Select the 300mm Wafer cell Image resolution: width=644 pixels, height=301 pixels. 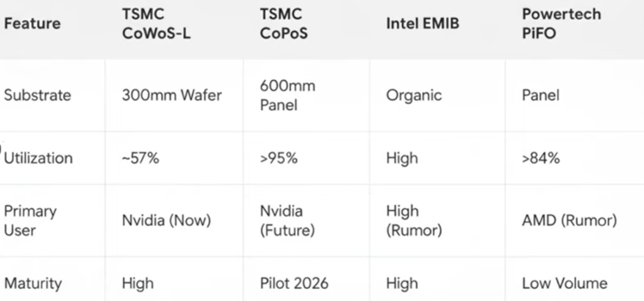[172, 95]
